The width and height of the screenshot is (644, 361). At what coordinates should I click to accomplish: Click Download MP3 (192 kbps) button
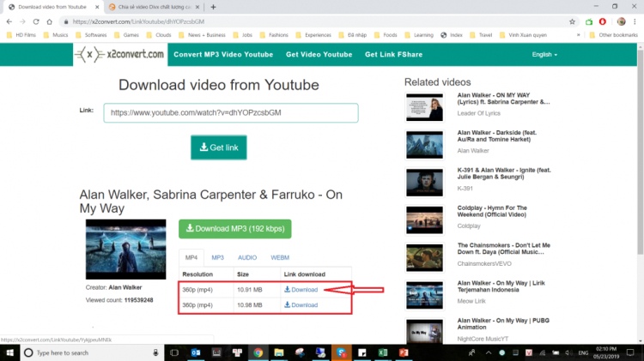tap(235, 229)
